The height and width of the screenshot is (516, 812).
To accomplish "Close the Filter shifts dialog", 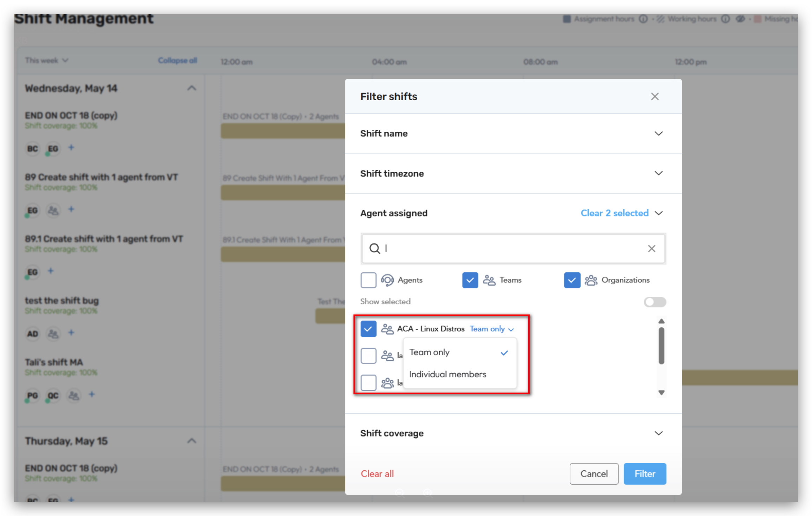I will [654, 96].
